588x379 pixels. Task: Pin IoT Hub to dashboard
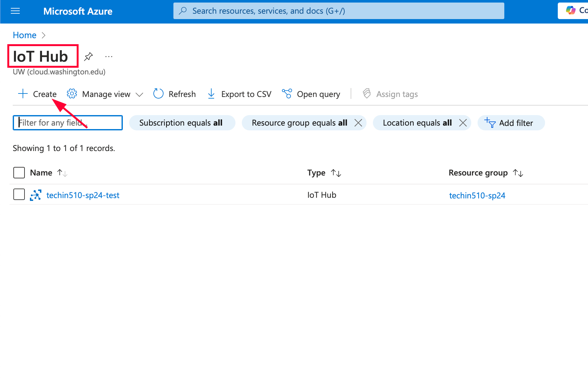click(x=88, y=57)
